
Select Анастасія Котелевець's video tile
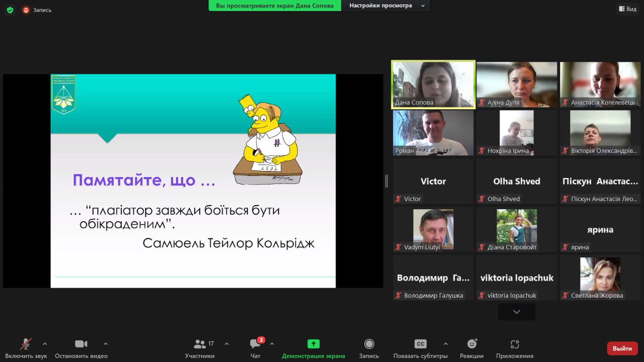pyautogui.click(x=600, y=84)
